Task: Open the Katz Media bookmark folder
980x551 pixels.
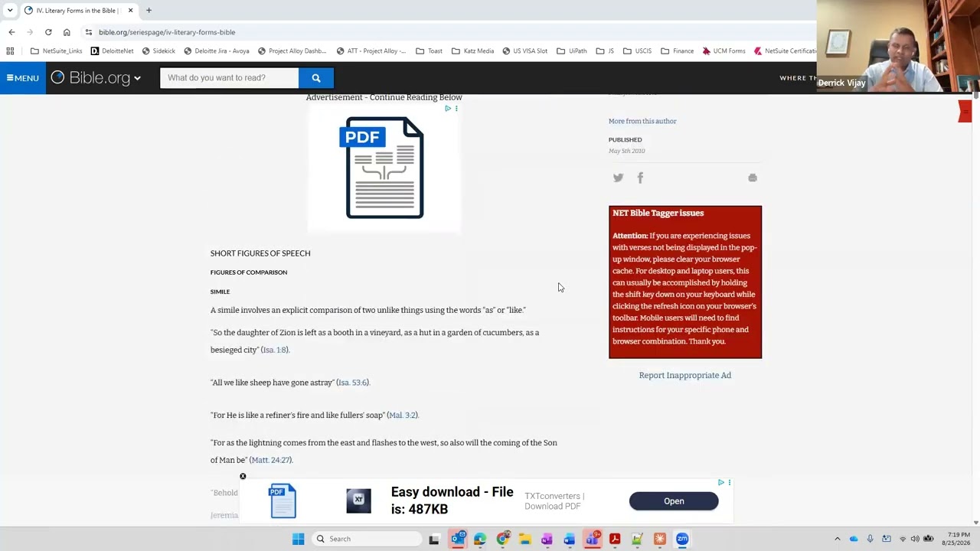Action: point(472,51)
